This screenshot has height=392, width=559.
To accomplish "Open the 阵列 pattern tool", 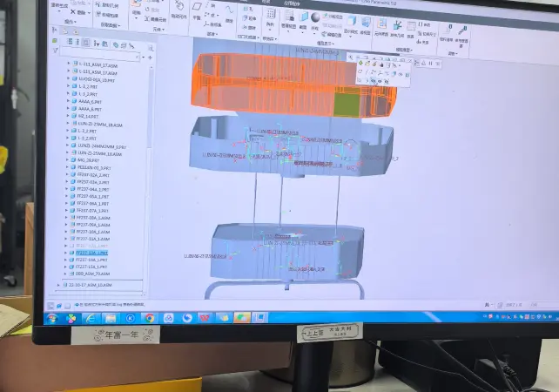I will point(270,17).
